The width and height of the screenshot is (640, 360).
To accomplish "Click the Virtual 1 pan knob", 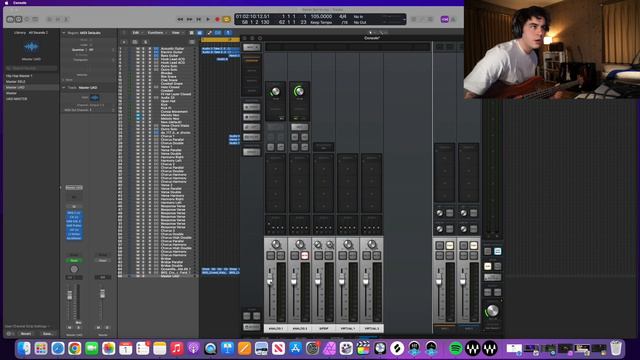I will (348, 244).
